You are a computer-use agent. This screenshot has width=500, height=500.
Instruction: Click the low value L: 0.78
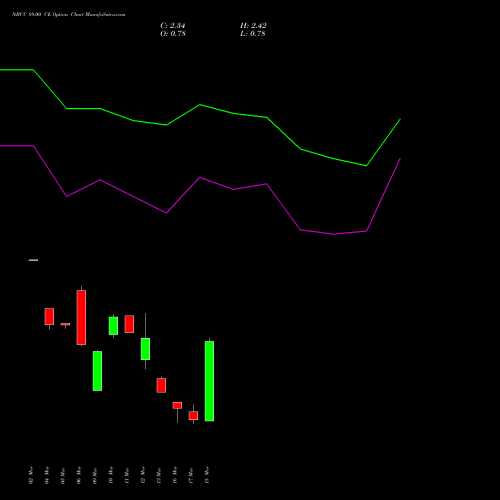(253, 34)
